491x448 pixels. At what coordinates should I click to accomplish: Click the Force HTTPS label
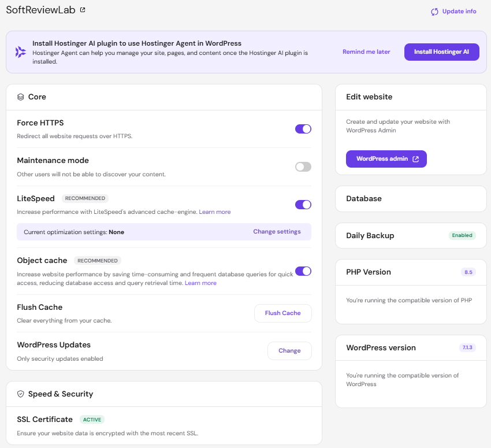pyautogui.click(x=40, y=123)
